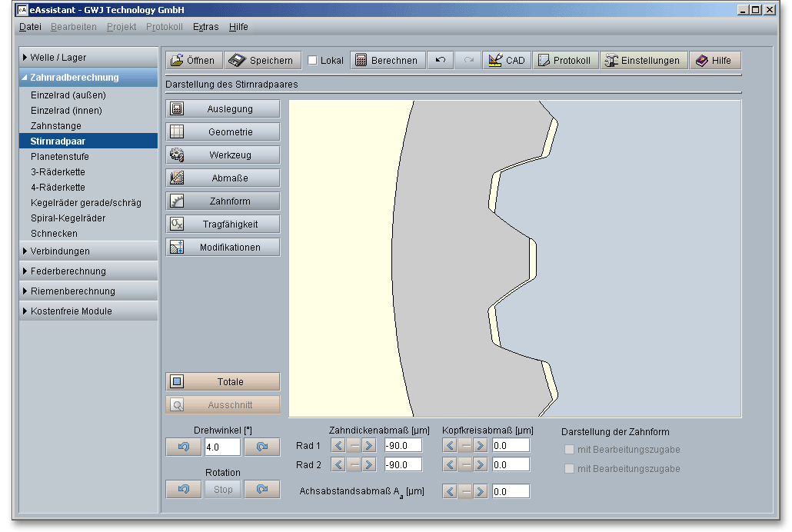
Task: Open Einstellungen settings
Action: click(644, 61)
